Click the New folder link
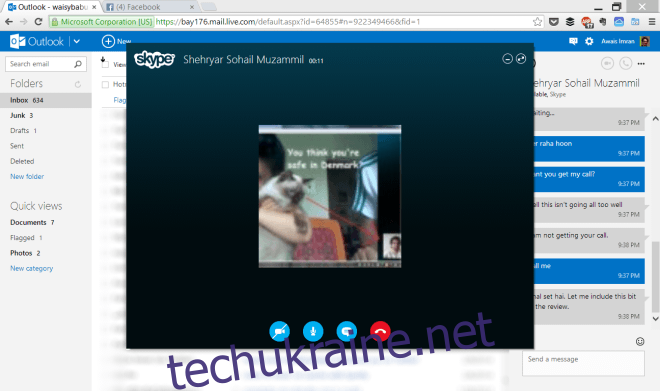 27,176
